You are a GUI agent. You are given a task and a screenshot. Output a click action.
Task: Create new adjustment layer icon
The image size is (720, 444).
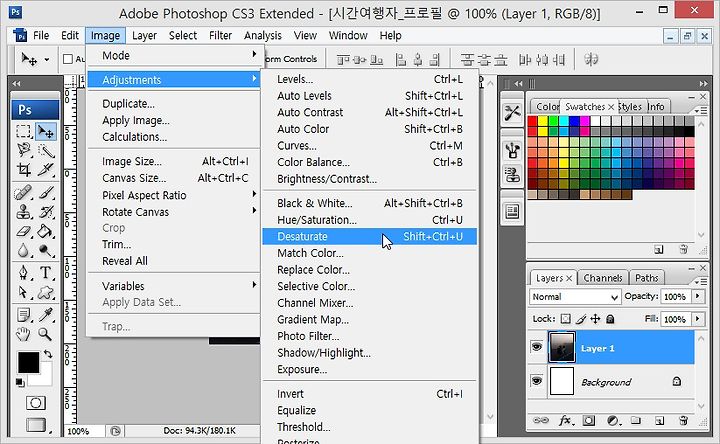612,420
